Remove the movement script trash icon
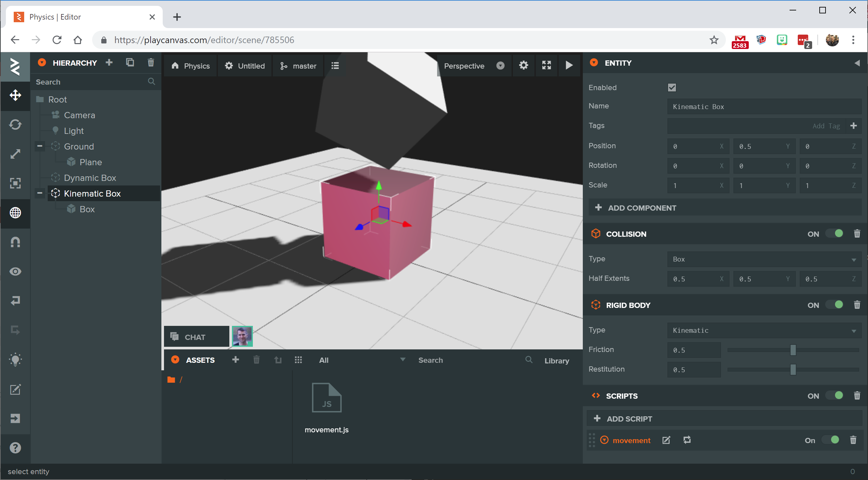This screenshot has height=480, width=868. 853,440
